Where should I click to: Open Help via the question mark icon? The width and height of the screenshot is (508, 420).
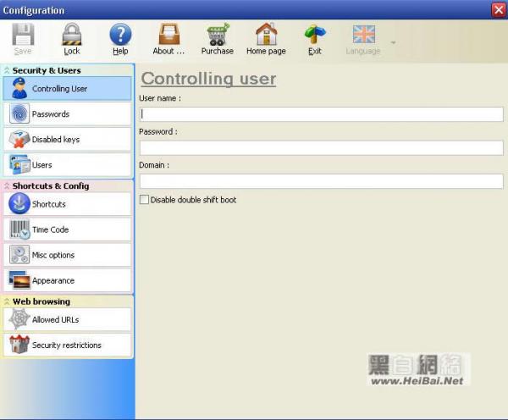120,36
